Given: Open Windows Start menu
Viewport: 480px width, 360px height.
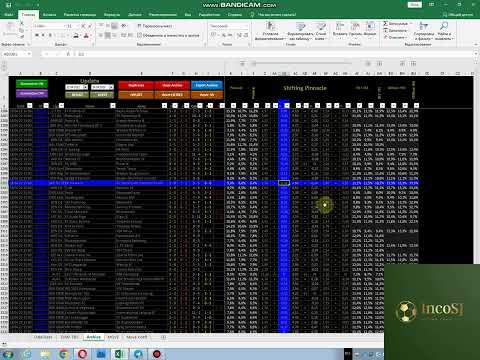Looking at the screenshot, I should coord(8,354).
